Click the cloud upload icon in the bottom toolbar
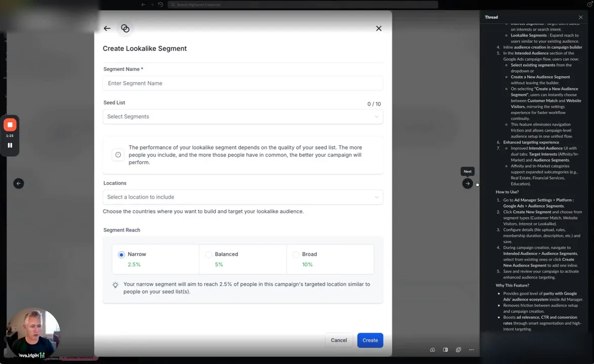The width and height of the screenshot is (594, 364). pyautogui.click(x=433, y=349)
